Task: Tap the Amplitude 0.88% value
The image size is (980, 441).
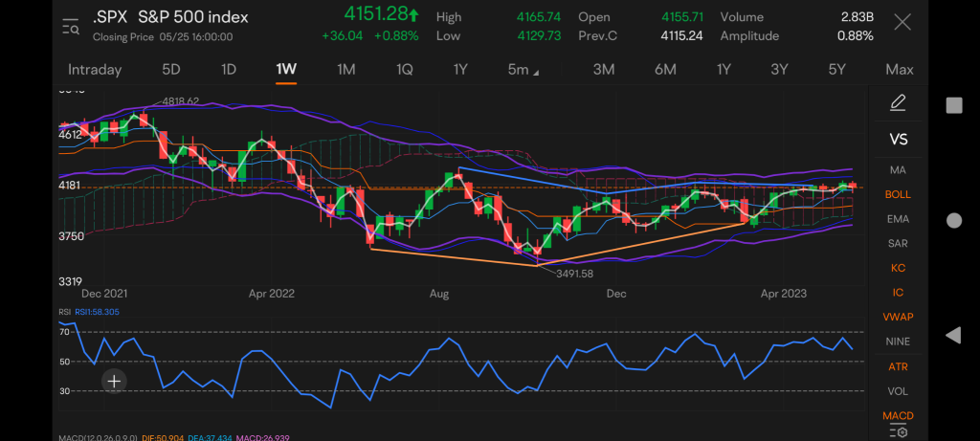Action: [x=855, y=35]
